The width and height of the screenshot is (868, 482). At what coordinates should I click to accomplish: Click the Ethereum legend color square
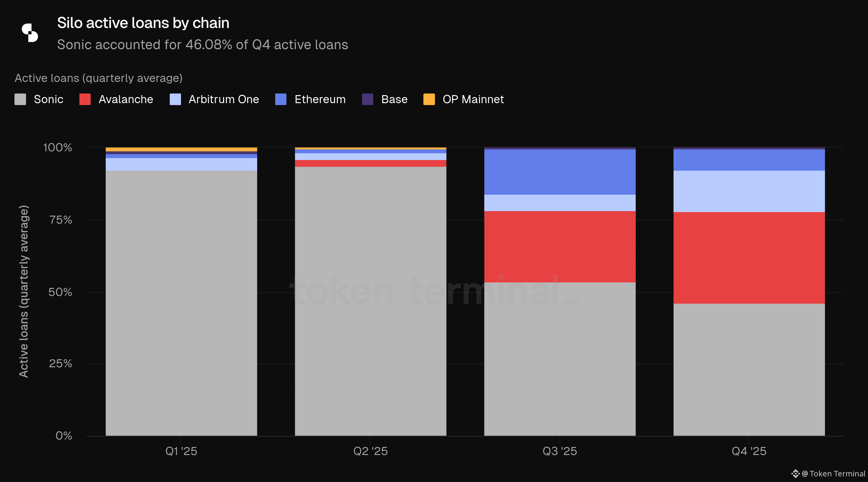point(281,99)
